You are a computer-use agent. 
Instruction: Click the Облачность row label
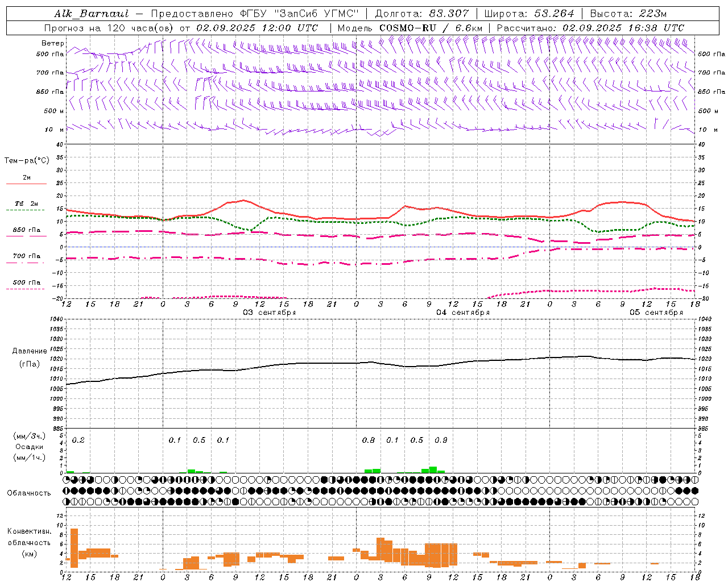click(29, 493)
